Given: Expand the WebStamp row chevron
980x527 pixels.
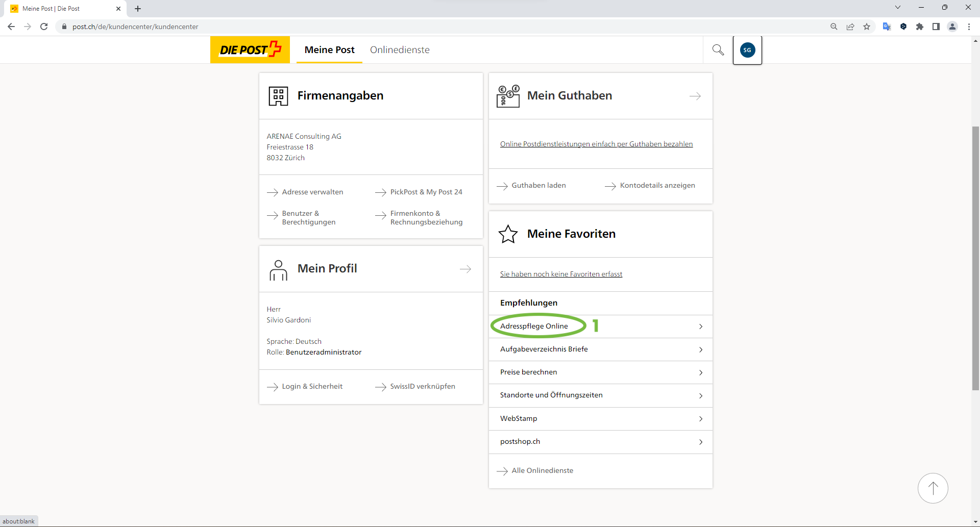Looking at the screenshot, I should pos(700,419).
